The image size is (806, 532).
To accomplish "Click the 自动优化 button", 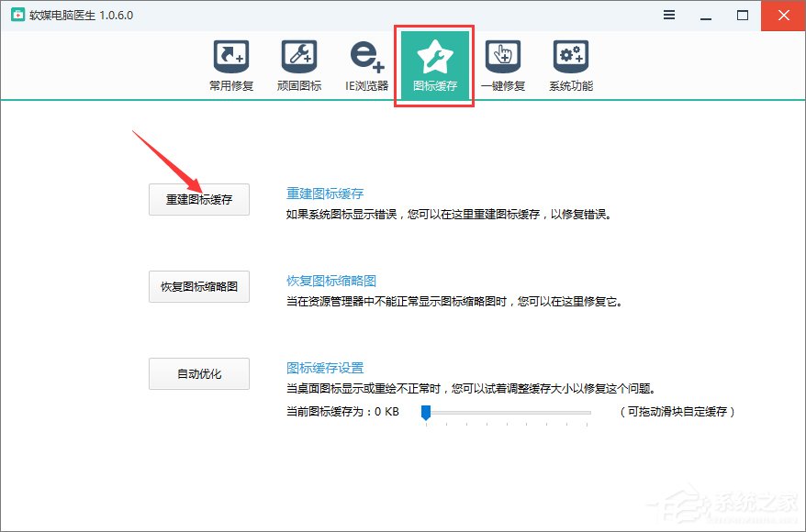I will tap(198, 372).
